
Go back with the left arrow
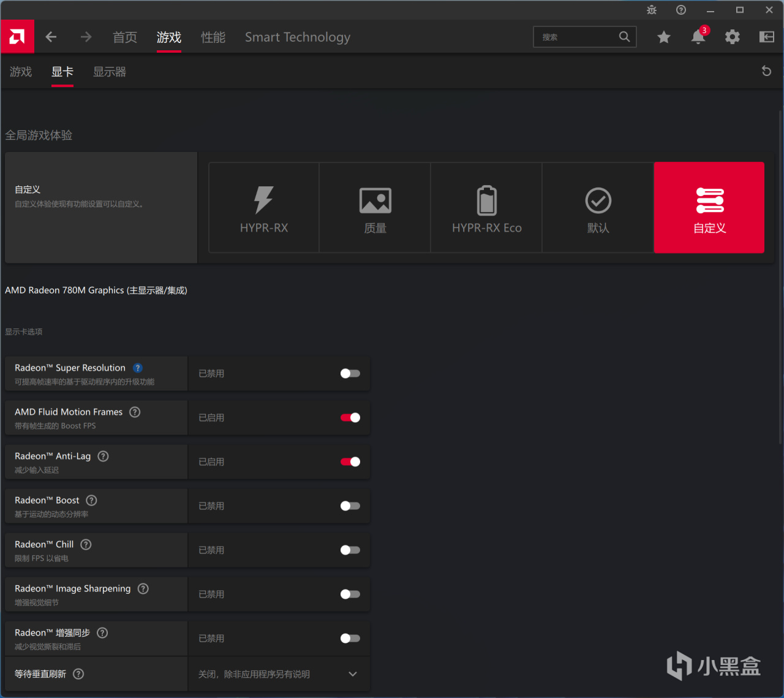pyautogui.click(x=51, y=37)
